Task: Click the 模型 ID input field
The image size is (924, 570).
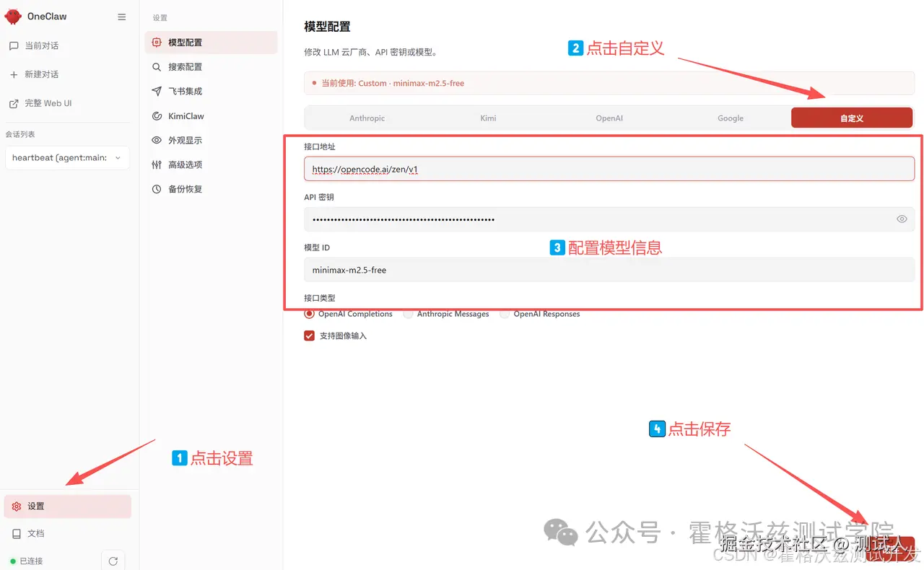Action: tap(609, 270)
